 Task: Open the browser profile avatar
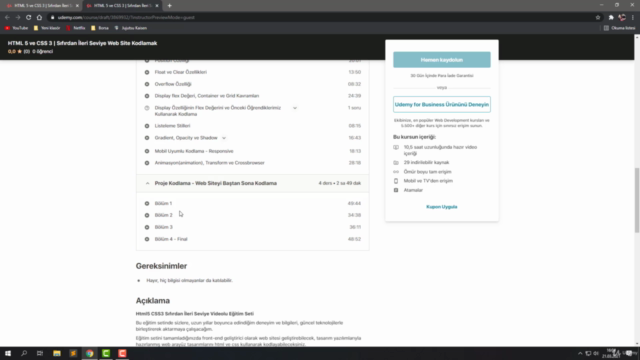click(622, 18)
